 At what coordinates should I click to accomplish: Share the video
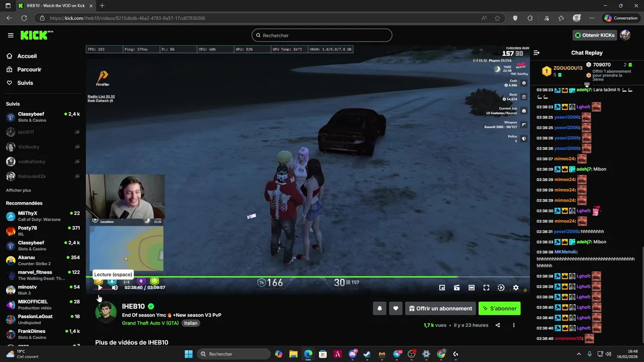pyautogui.click(x=498, y=325)
